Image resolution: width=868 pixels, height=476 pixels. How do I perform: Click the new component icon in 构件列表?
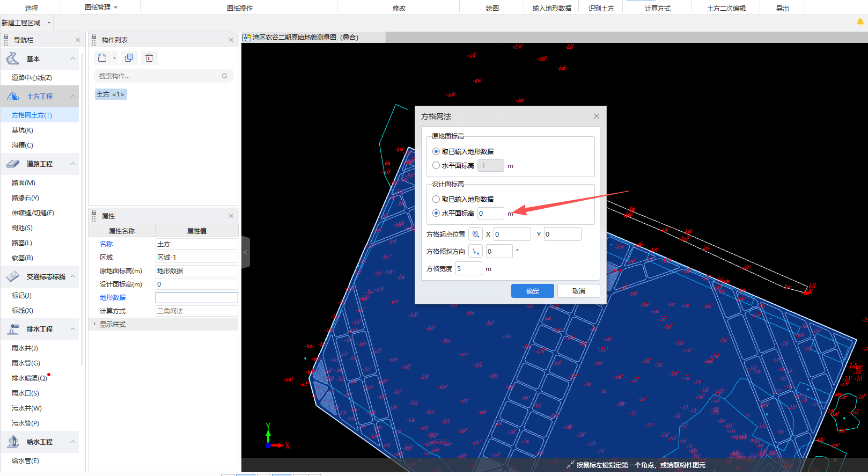click(x=102, y=58)
